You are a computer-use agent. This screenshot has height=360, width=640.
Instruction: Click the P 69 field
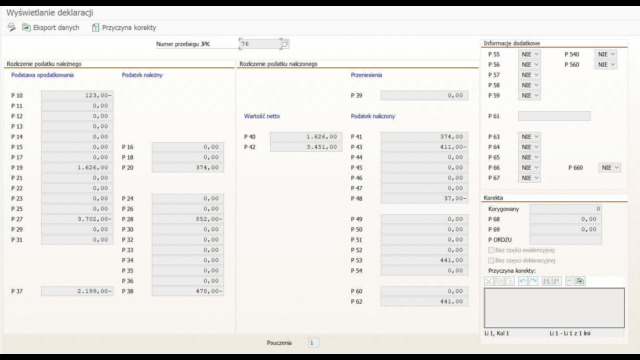pos(566,229)
